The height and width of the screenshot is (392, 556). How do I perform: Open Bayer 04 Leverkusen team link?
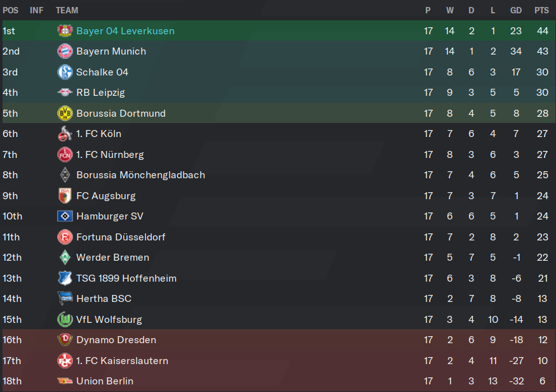coord(126,31)
